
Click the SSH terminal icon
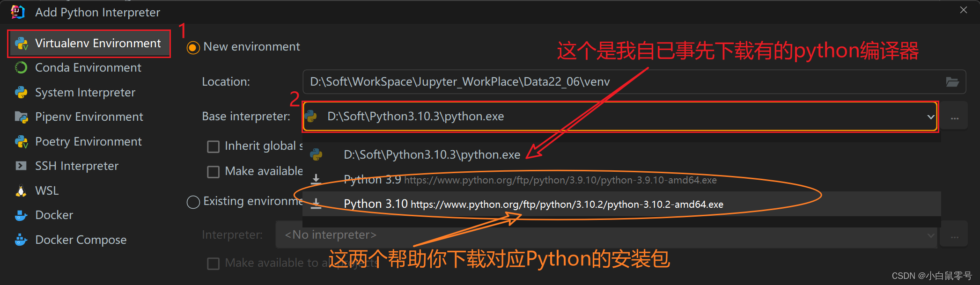[x=21, y=166]
